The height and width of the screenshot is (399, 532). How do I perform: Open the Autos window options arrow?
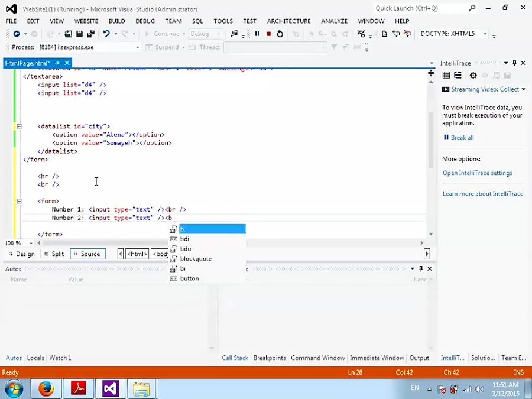(412, 269)
